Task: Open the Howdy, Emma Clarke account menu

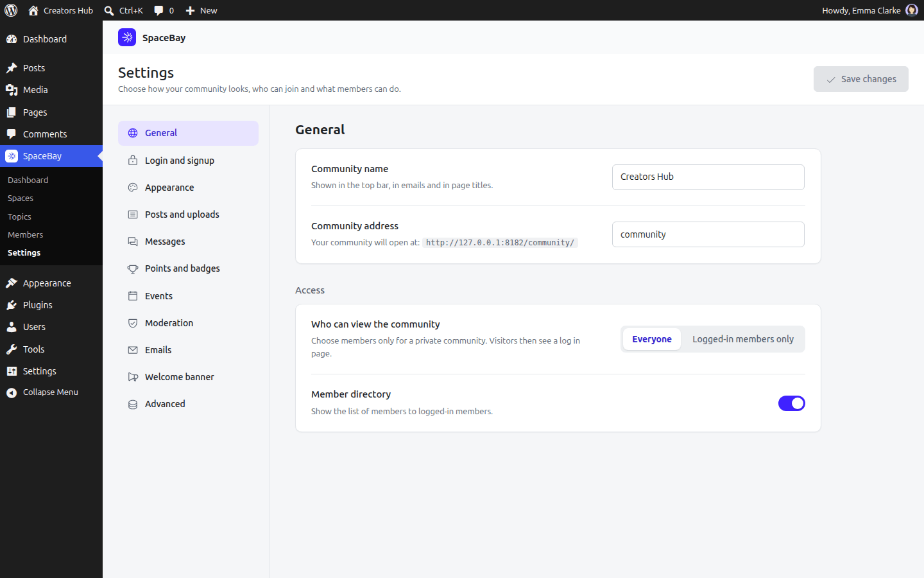Action: [869, 10]
